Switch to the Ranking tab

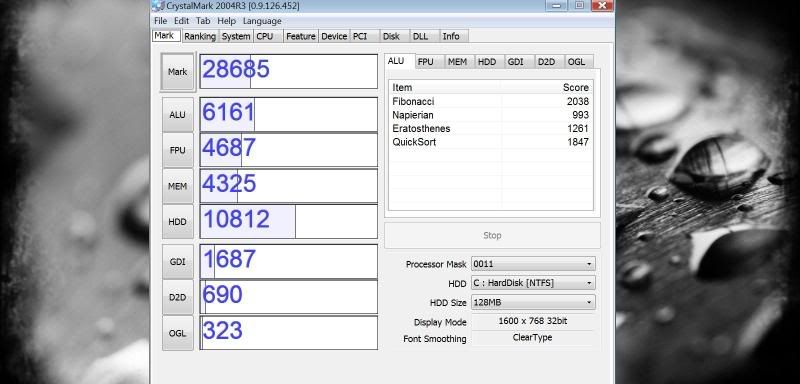click(200, 36)
